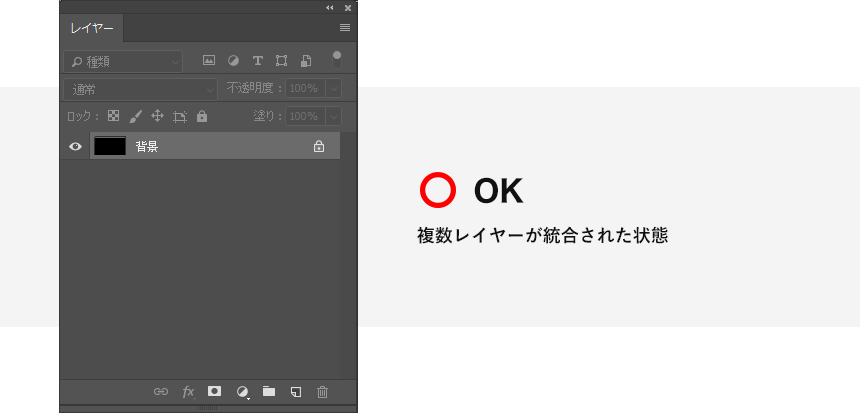Expand the 不透明度 opacity dropdown arrow
The image size is (860, 413).
[333, 89]
